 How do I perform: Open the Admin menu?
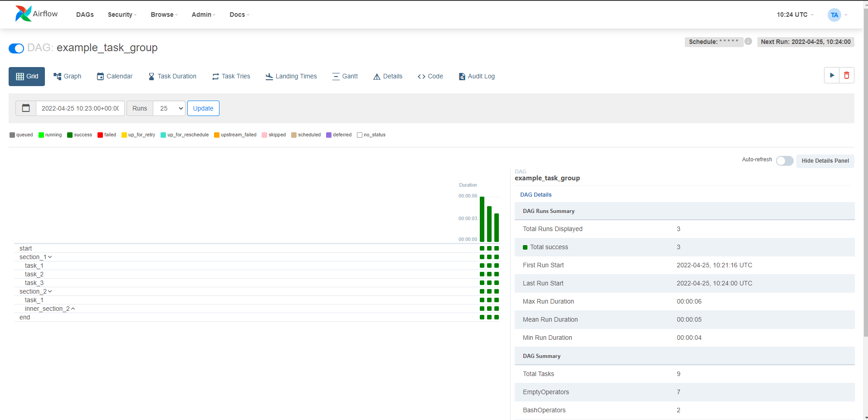point(203,14)
